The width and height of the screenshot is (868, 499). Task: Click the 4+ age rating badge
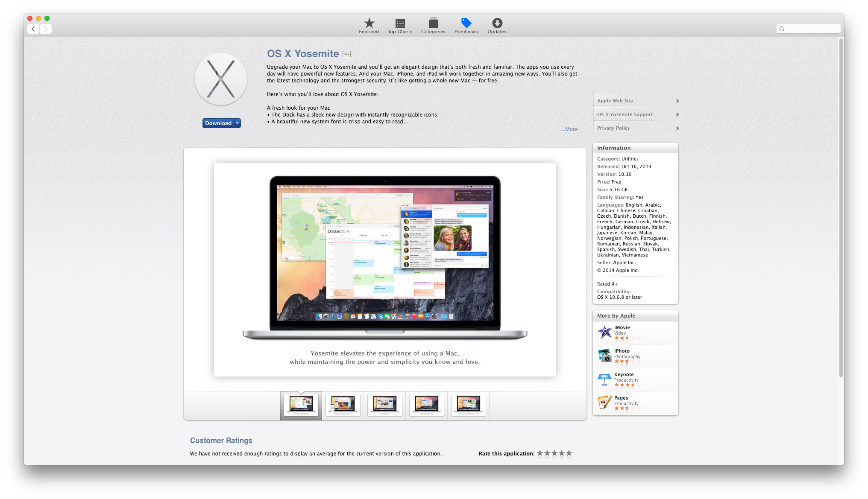coord(346,54)
